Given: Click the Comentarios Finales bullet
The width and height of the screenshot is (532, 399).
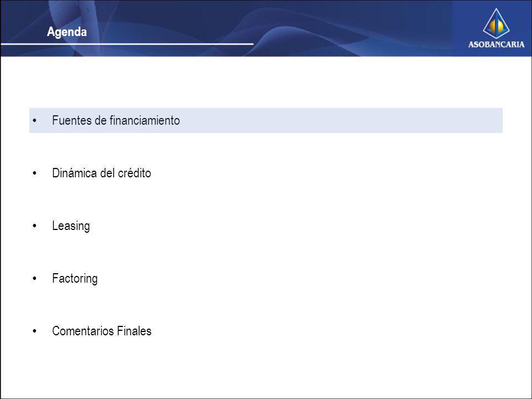Looking at the screenshot, I should pyautogui.click(x=101, y=331).
